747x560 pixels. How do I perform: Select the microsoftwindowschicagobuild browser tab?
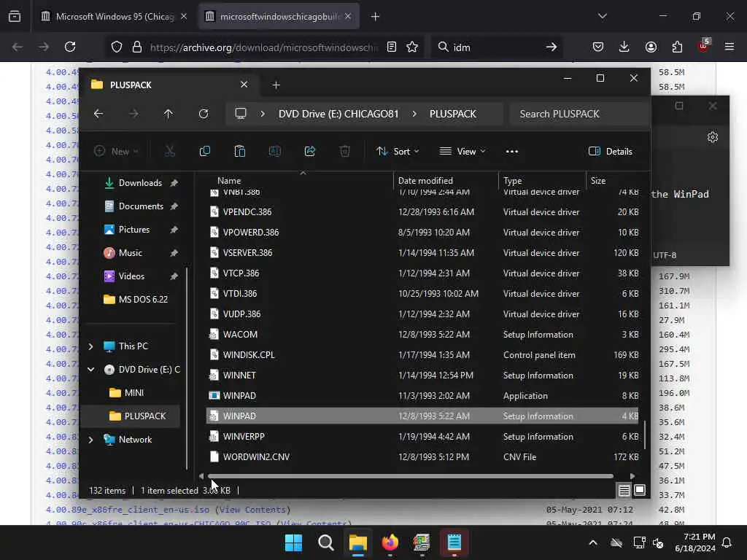click(x=279, y=17)
